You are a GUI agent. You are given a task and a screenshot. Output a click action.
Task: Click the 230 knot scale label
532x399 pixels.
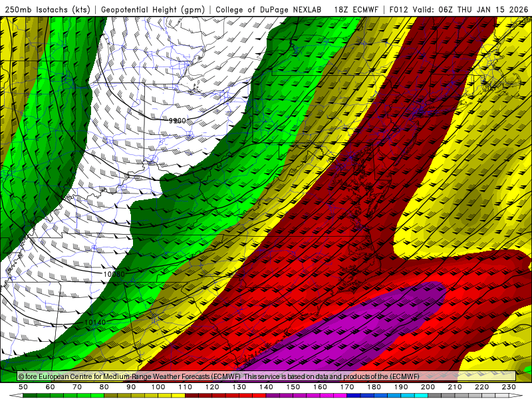(509, 387)
